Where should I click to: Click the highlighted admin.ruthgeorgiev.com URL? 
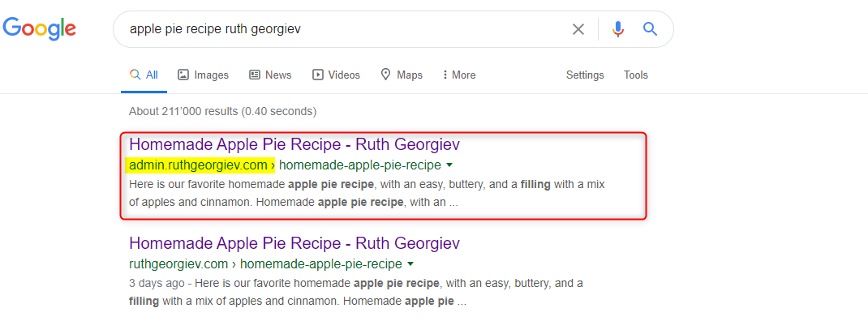tap(198, 165)
